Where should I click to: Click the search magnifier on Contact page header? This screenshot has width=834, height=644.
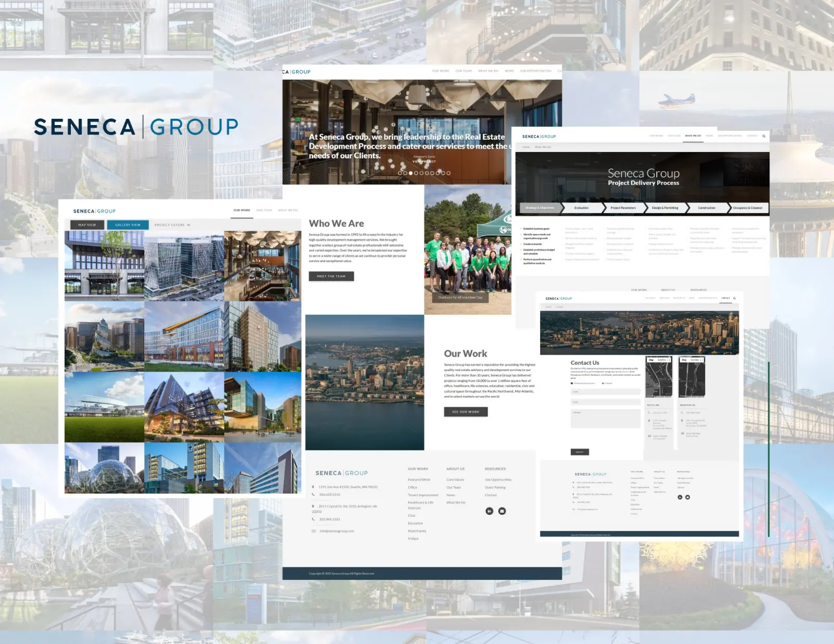[734, 299]
